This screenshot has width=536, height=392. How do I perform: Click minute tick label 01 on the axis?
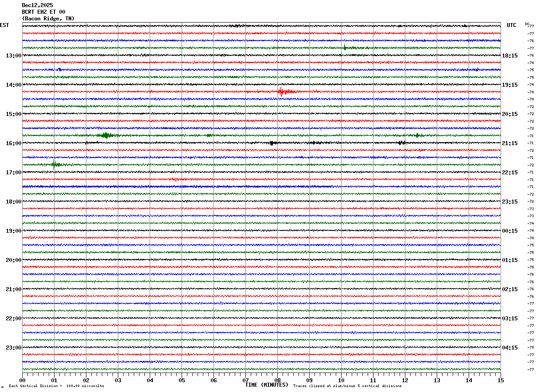(54, 380)
